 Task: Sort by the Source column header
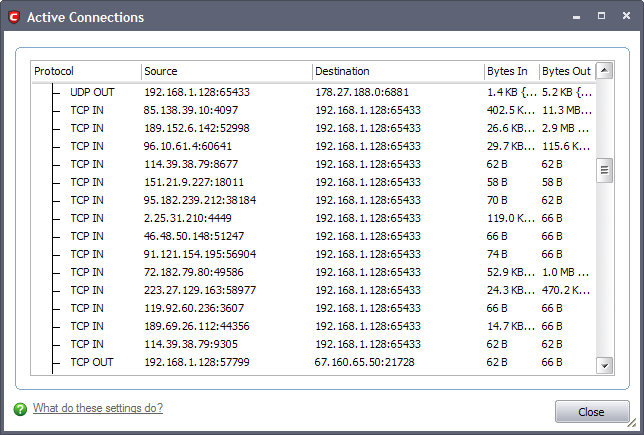tap(226, 71)
